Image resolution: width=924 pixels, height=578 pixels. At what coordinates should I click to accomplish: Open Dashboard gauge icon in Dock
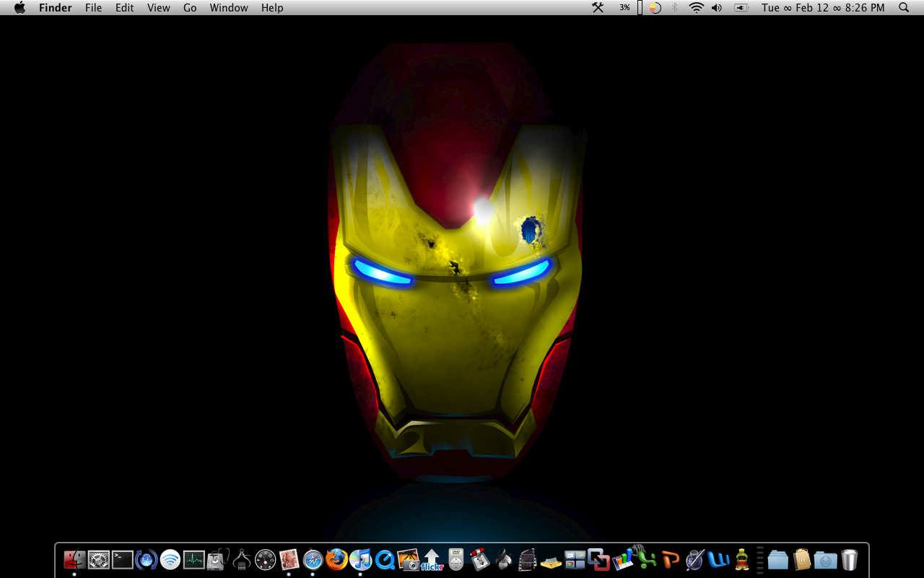(x=265, y=559)
